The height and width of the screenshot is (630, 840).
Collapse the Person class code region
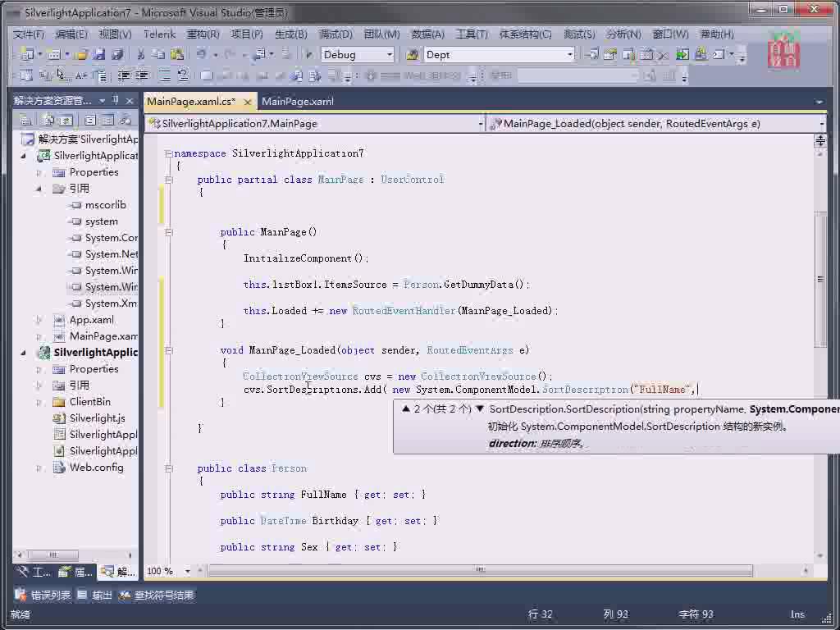[168, 468]
